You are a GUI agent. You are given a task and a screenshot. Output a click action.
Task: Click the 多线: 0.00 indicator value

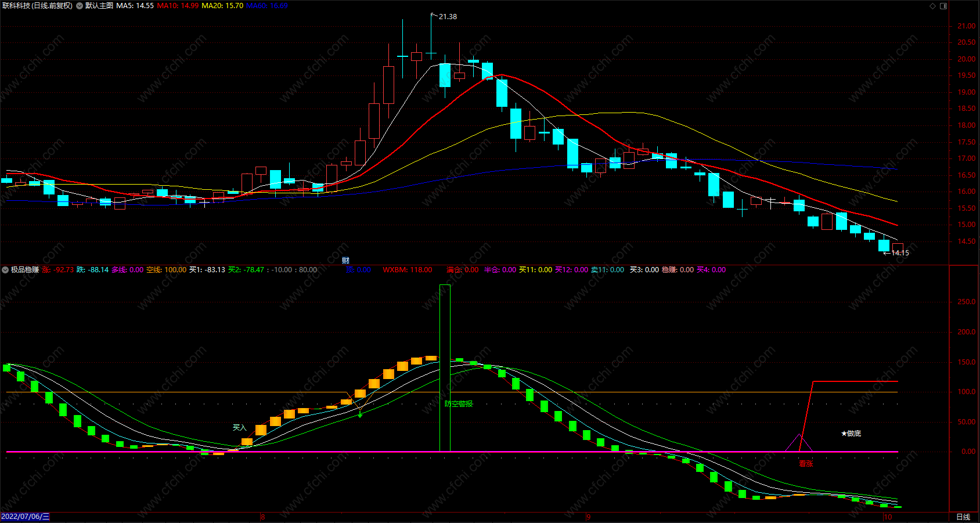128,270
